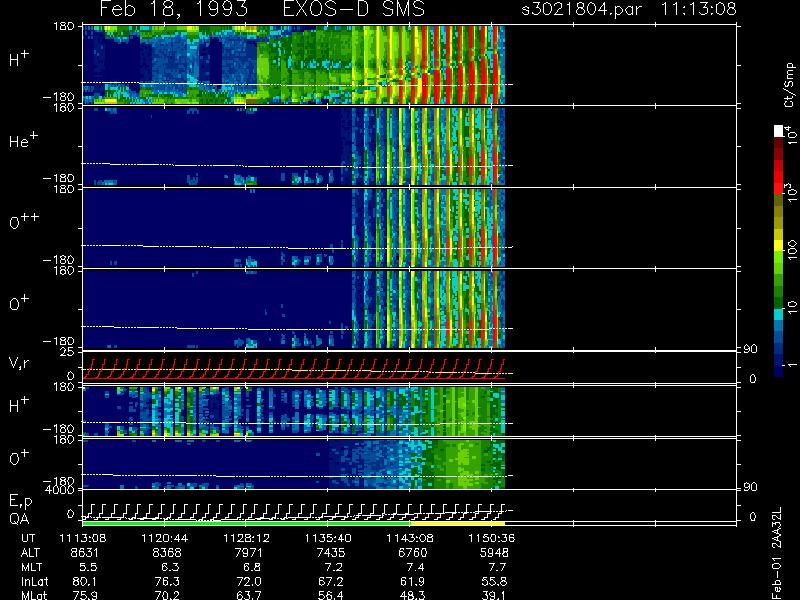Select the vertical 'Feb-01 2AA32L' stamp

pos(777,553)
